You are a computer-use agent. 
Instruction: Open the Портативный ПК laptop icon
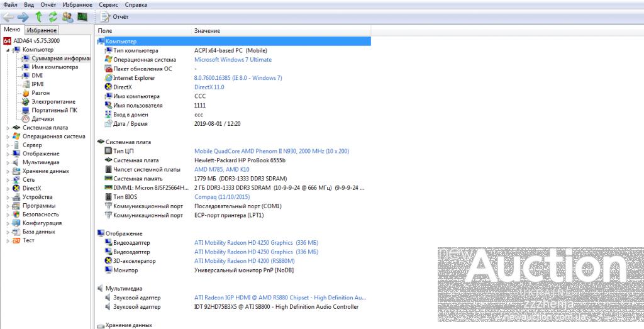pyautogui.click(x=25, y=111)
